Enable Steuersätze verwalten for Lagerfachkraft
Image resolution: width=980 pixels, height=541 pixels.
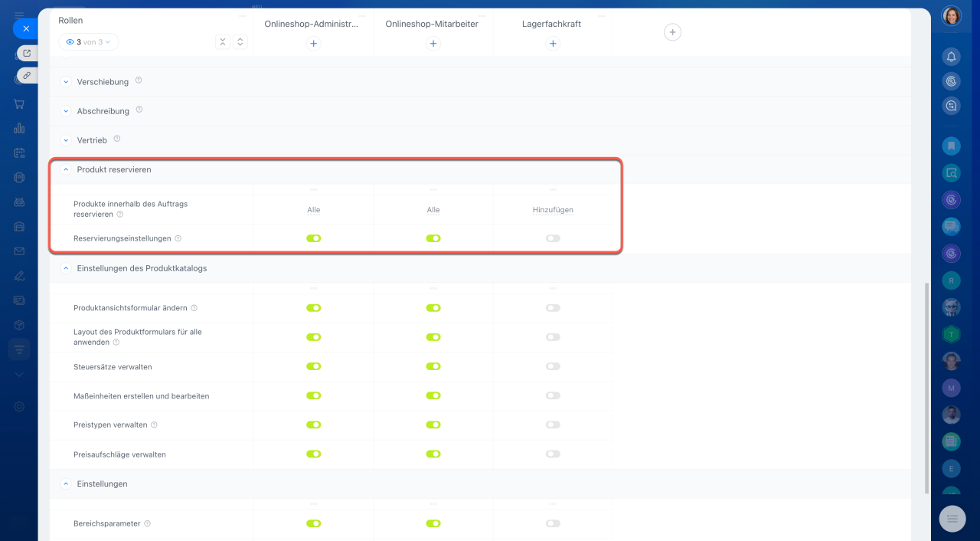pos(553,366)
